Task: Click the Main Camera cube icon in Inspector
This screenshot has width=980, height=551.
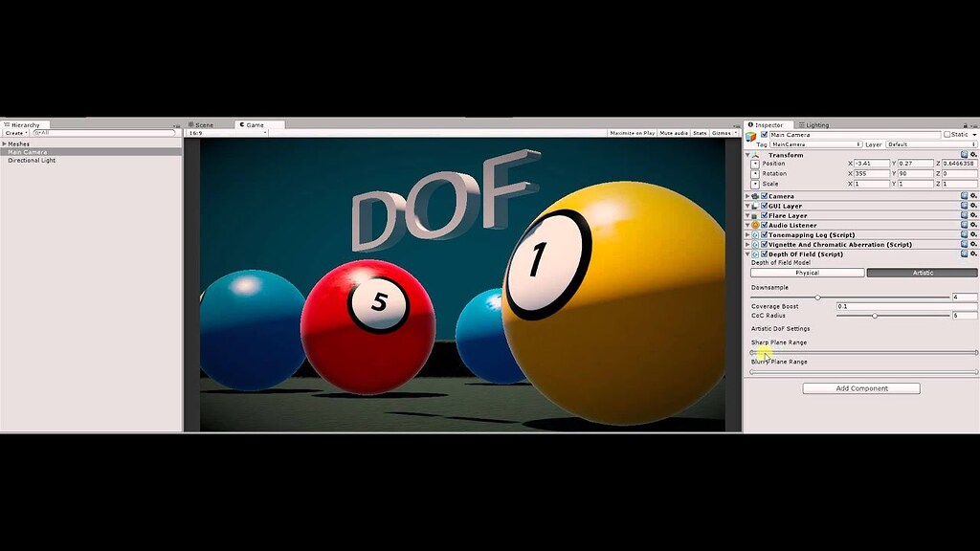Action: [749, 134]
